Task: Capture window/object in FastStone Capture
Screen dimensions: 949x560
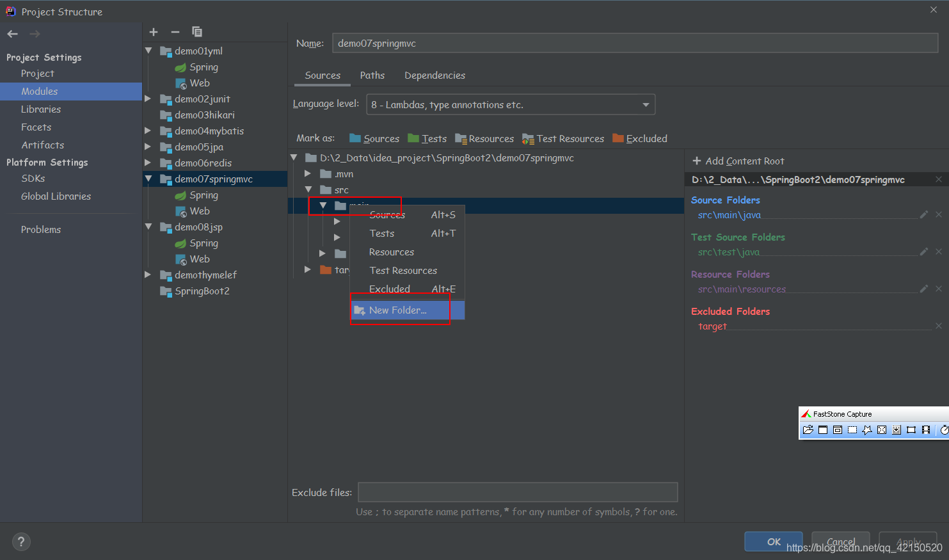Action: [838, 430]
